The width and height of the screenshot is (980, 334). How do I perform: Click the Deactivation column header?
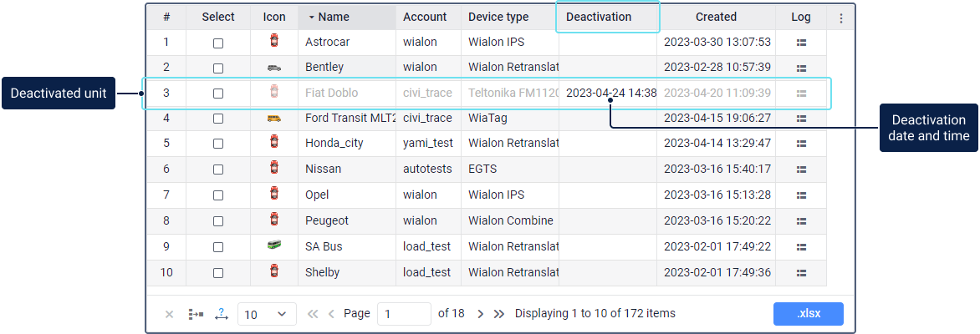[599, 17]
